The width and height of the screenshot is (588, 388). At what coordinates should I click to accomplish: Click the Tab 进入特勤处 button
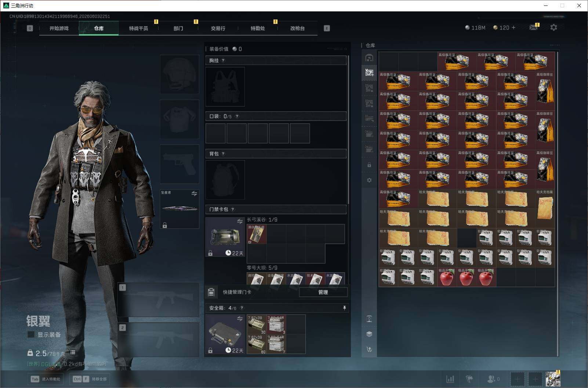(45, 379)
